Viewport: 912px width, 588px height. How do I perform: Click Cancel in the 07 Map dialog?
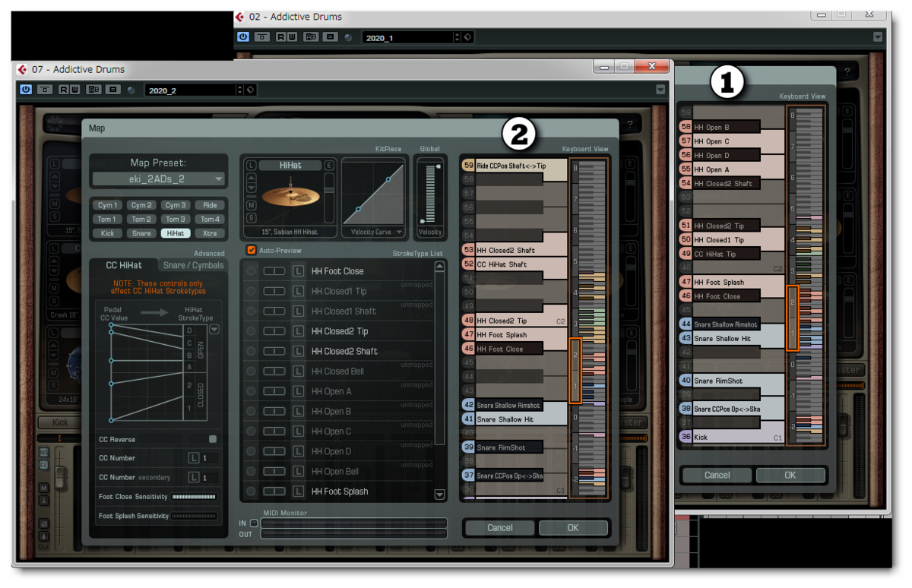499,527
